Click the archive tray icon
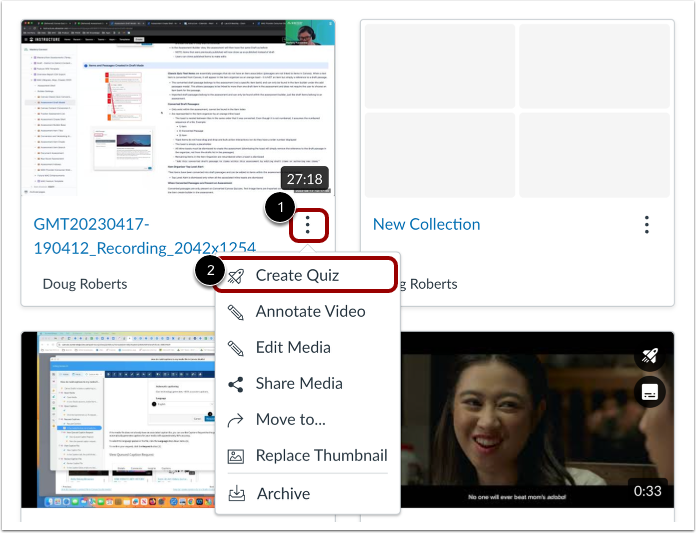The height and width of the screenshot is (533, 696). [236, 494]
